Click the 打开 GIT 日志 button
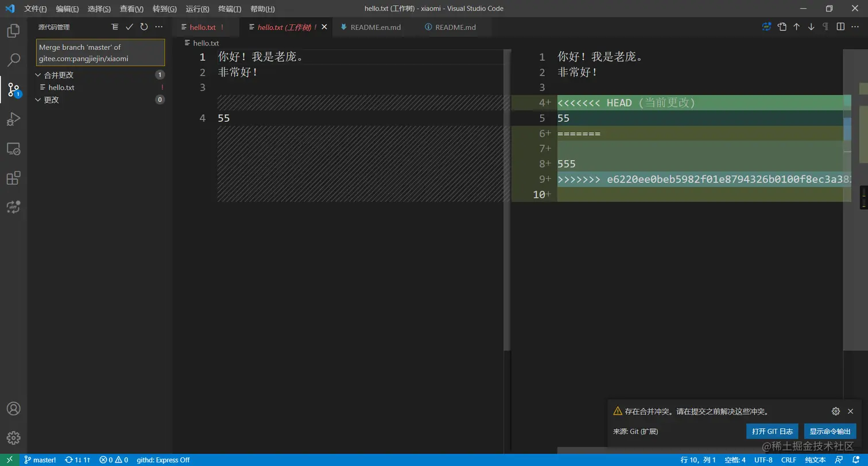 [x=772, y=431]
